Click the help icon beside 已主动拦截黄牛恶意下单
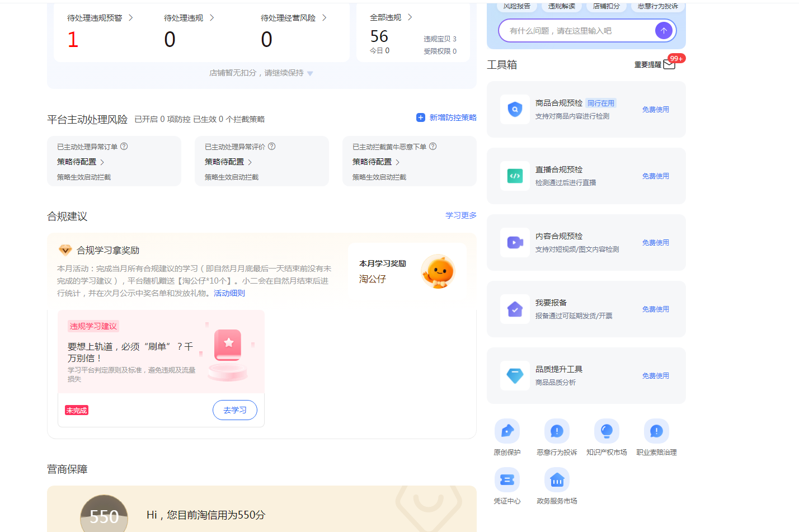The image size is (799, 532). pyautogui.click(x=433, y=147)
